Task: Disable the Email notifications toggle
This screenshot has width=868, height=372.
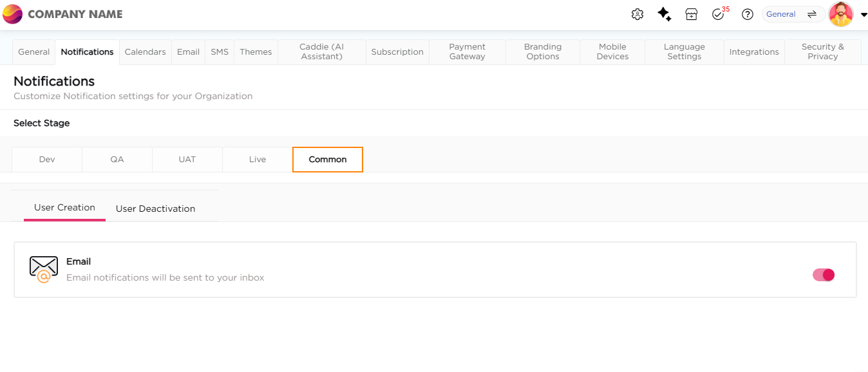Action: click(x=824, y=275)
